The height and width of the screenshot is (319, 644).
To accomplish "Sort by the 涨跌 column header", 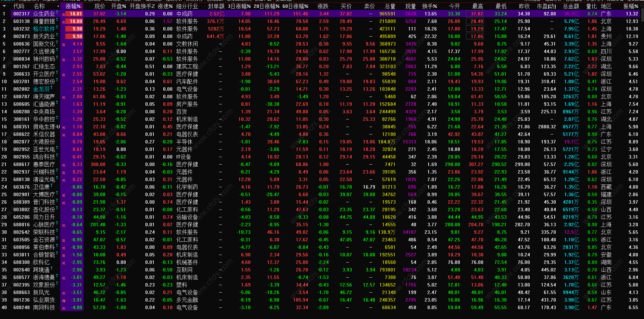I will (x=323, y=6).
